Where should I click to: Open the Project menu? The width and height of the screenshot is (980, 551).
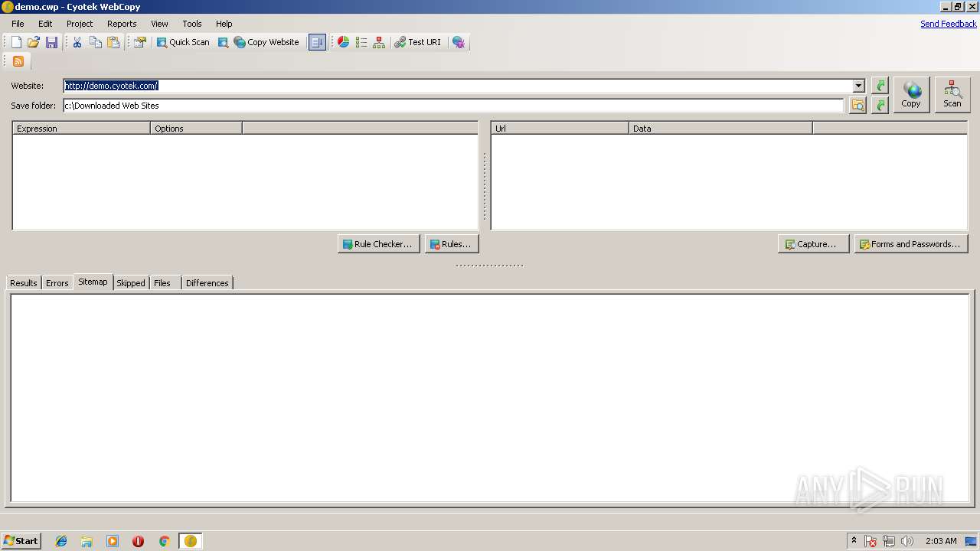pyautogui.click(x=80, y=24)
